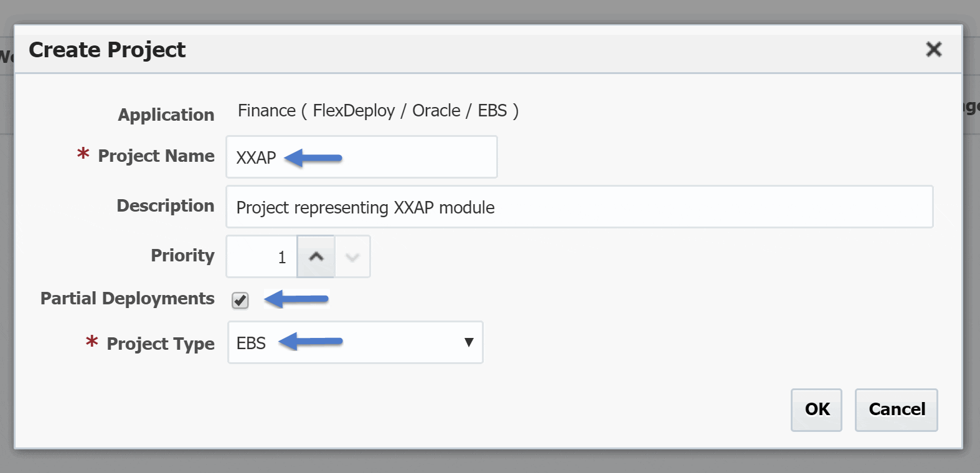This screenshot has width=980, height=473.
Task: Click the Partial Deployments label text
Action: 127,298
